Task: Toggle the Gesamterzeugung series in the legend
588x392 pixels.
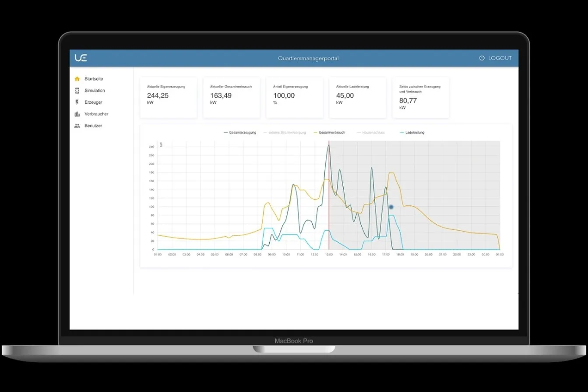Action: [240, 132]
